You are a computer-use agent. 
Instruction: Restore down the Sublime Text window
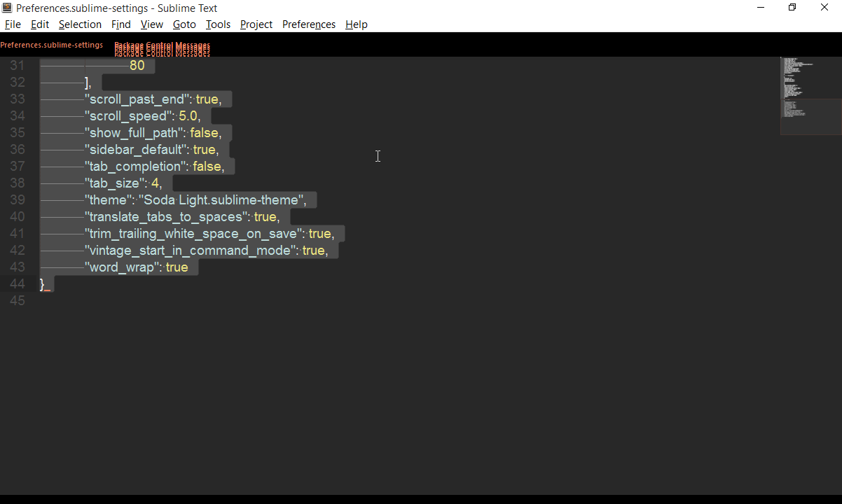point(792,8)
